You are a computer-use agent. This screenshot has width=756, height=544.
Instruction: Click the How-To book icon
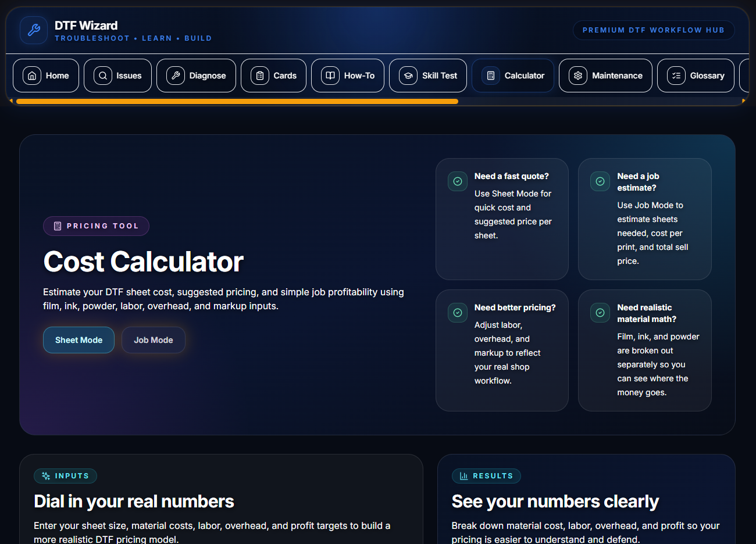[330, 76]
